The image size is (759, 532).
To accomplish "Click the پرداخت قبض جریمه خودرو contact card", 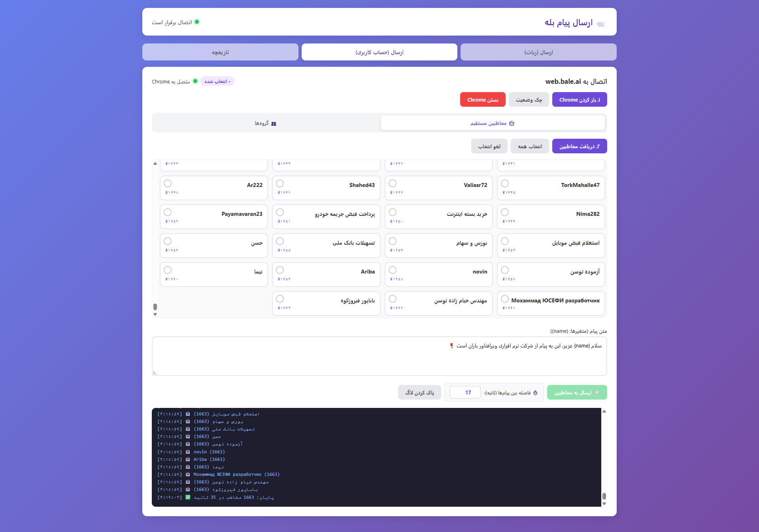I will click(x=326, y=217).
